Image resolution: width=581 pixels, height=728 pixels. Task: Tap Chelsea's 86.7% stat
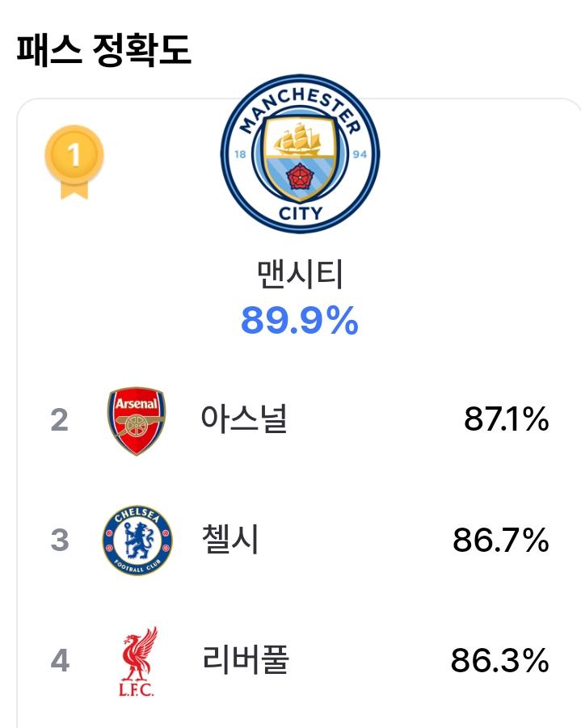pos(501,540)
